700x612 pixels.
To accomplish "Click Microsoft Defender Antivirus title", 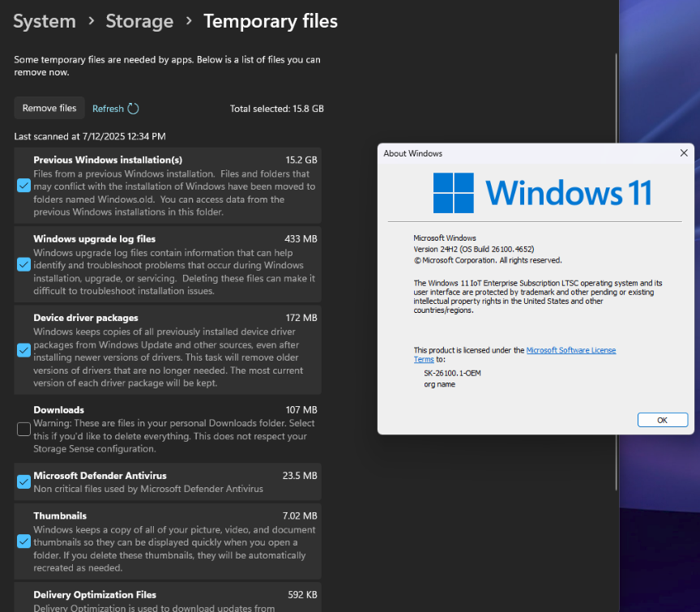I will tap(100, 476).
